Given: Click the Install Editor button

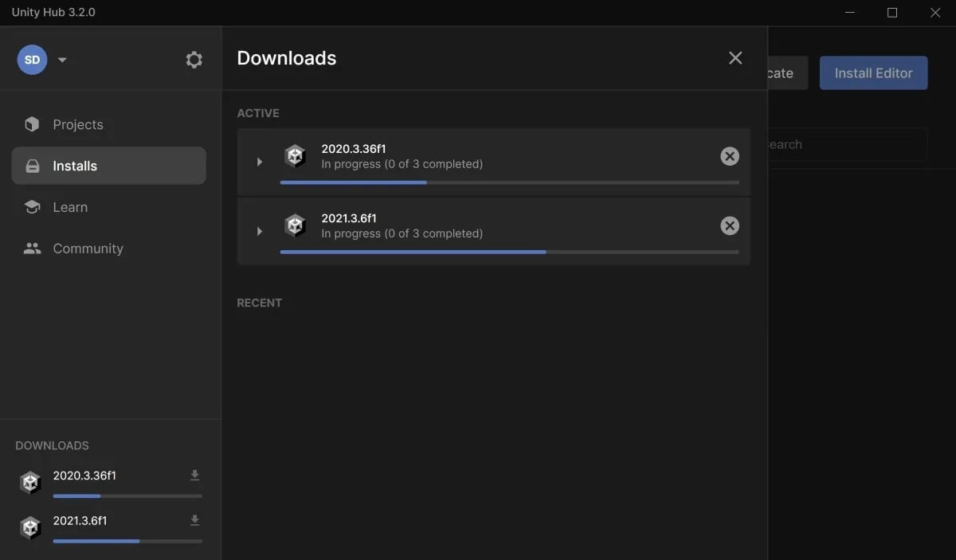Looking at the screenshot, I should (x=873, y=72).
